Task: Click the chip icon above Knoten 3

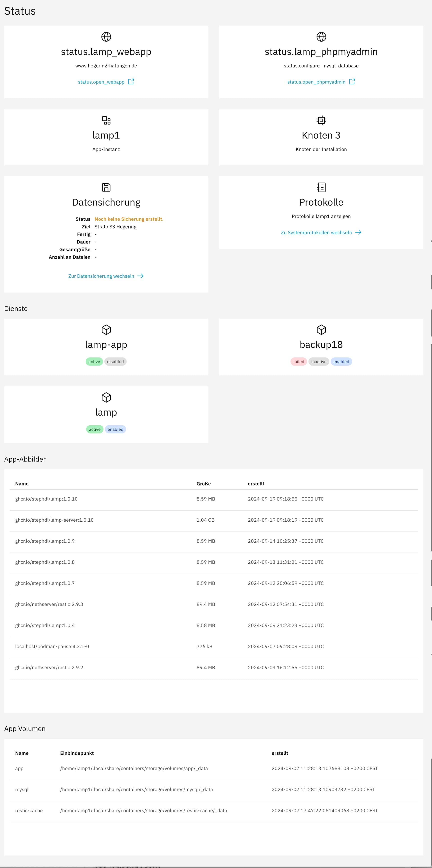Action: (x=321, y=120)
